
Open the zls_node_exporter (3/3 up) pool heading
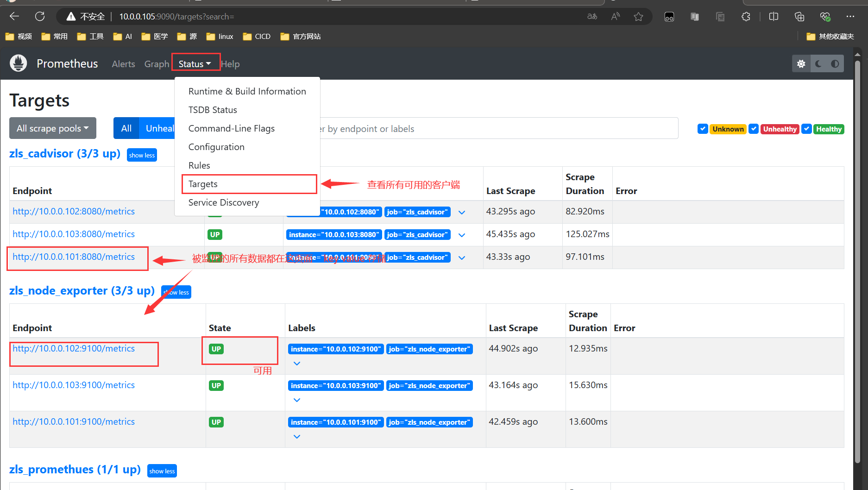pos(82,290)
